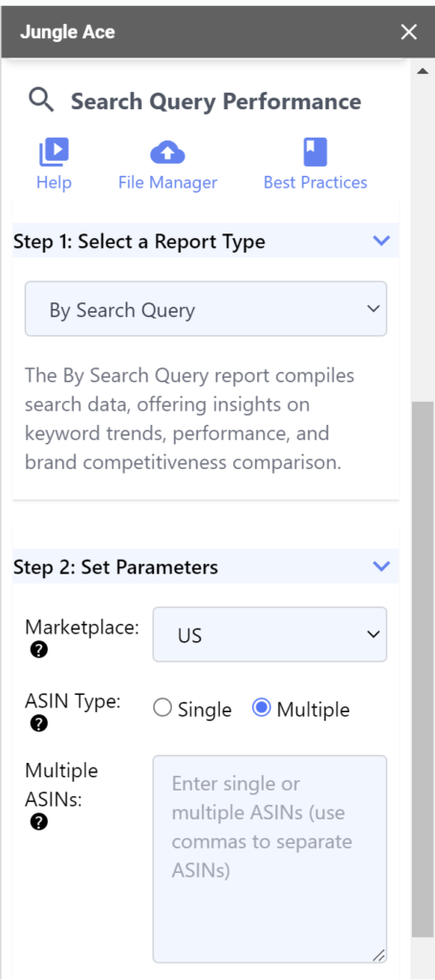Collapse Step 2 section chevron
Viewport: 435px width, 980px height.
pos(381,567)
